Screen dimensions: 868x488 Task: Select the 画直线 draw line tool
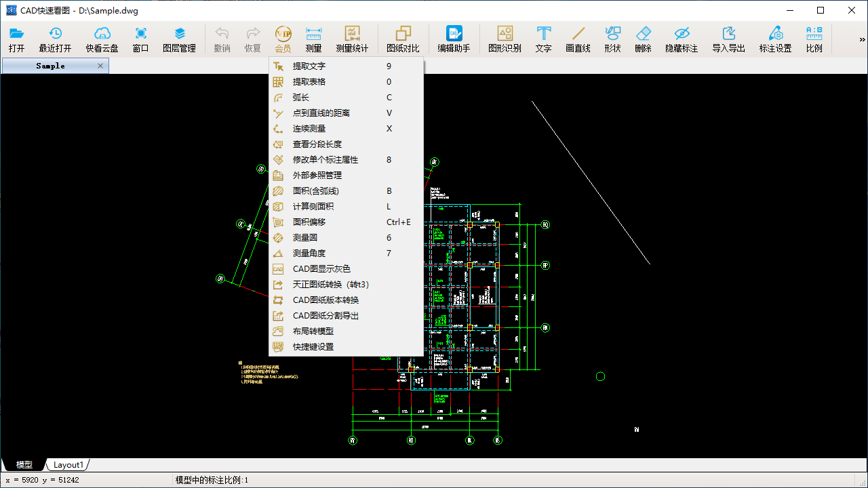(578, 37)
